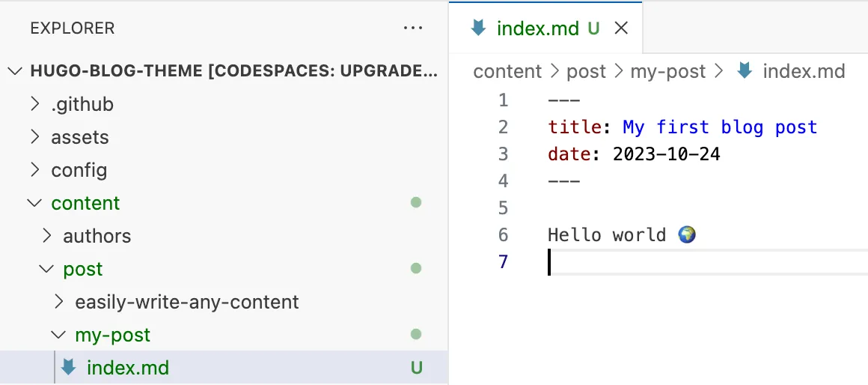
Task: Click the markdown icon in index.md tab
Action: (x=478, y=28)
